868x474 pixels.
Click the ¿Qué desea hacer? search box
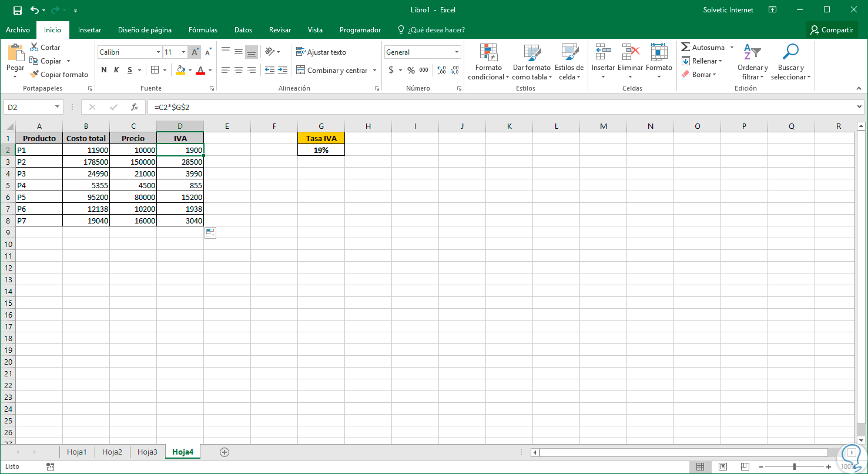point(431,30)
